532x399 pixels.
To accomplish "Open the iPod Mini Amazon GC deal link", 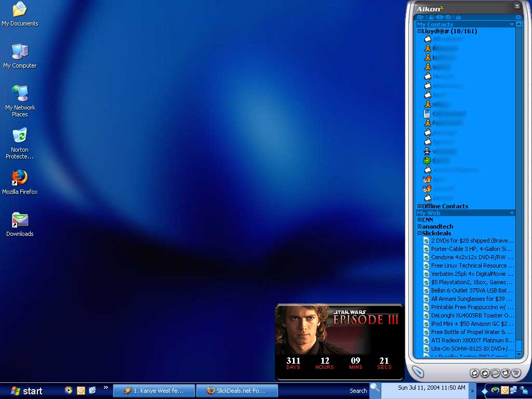I will [472, 324].
